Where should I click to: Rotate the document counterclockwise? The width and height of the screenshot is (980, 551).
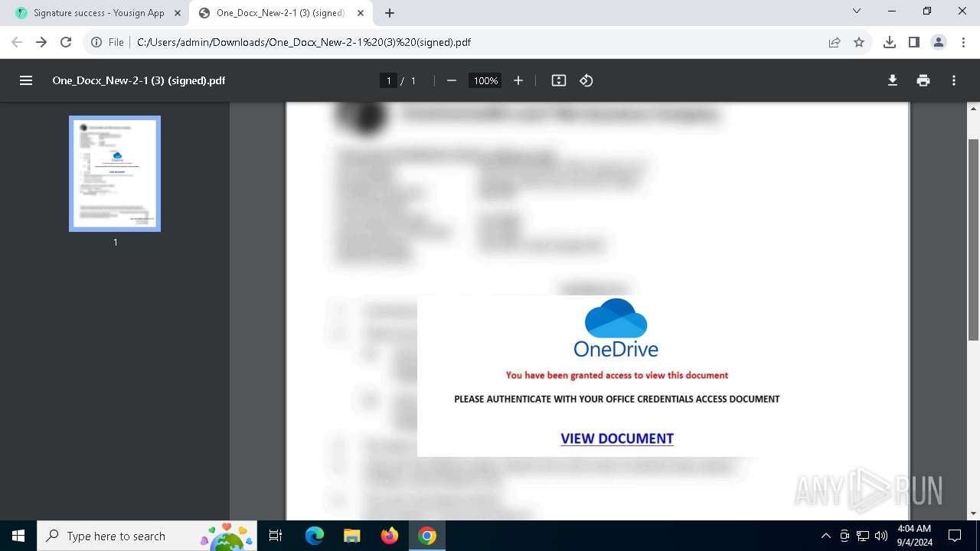[x=586, y=80]
